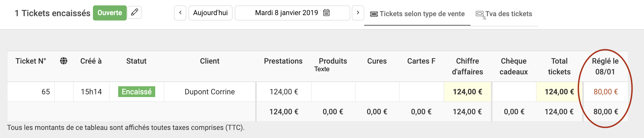Click the globe icon column header
644x138 pixels.
pos(64,61)
